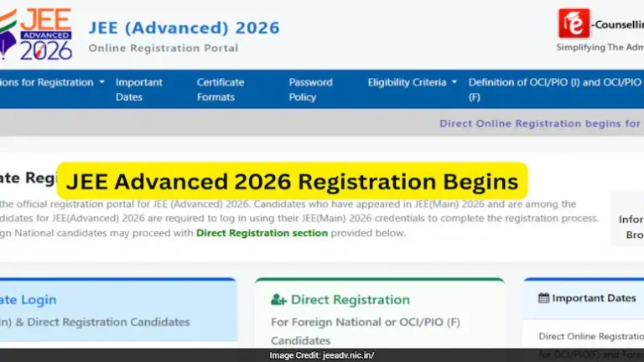644x362 pixels.
Task: Select Password Policy in the navigation bar
Action: pos(310,90)
